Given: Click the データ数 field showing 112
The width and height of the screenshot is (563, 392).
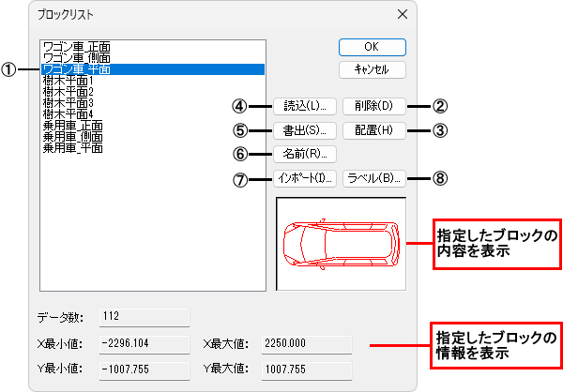Looking at the screenshot, I should [x=145, y=317].
